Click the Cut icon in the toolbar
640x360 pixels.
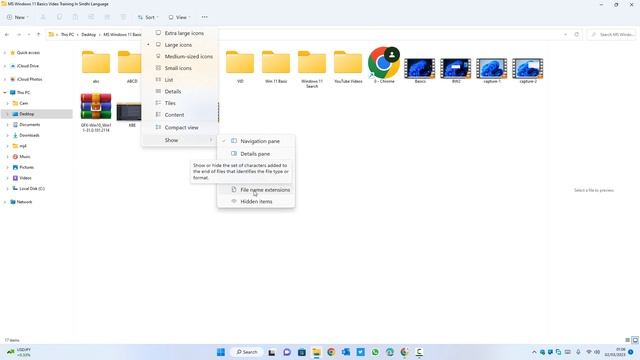click(43, 17)
